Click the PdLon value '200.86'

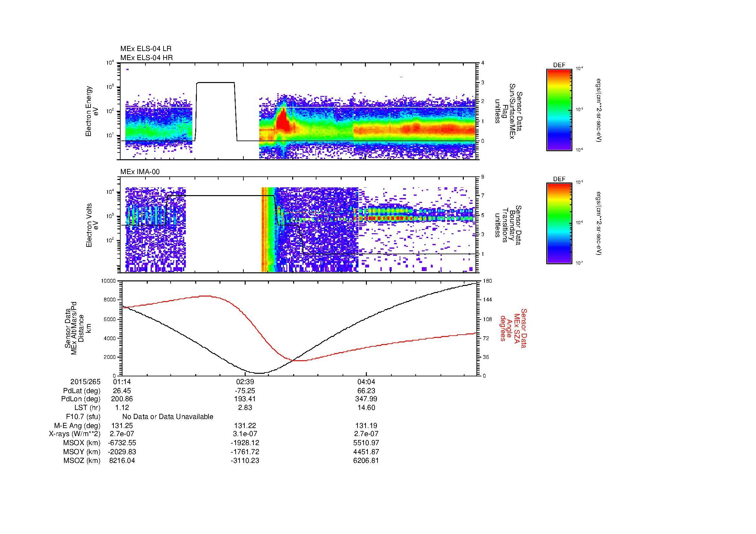(x=122, y=399)
